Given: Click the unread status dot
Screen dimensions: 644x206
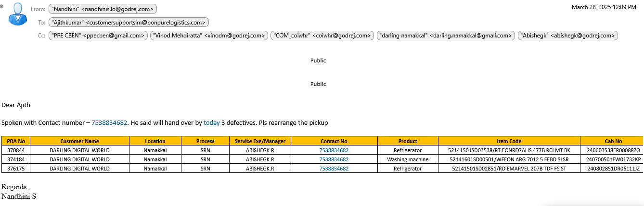Looking at the screenshot, I should pos(2,6).
